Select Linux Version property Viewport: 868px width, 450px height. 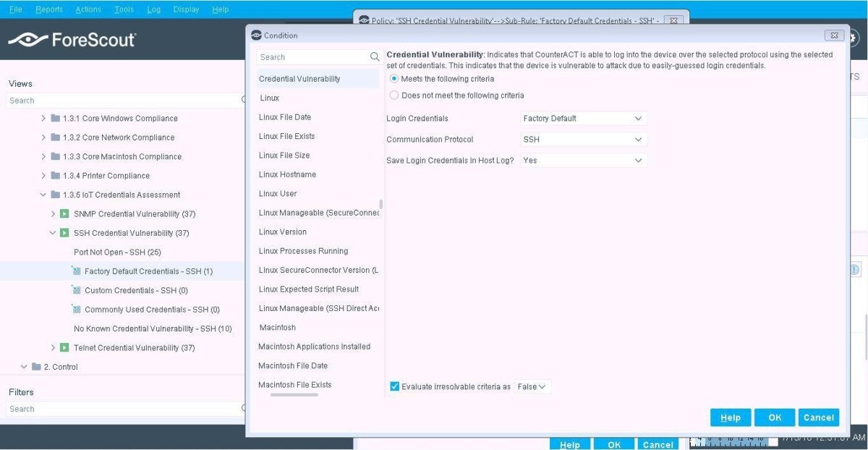(x=283, y=232)
